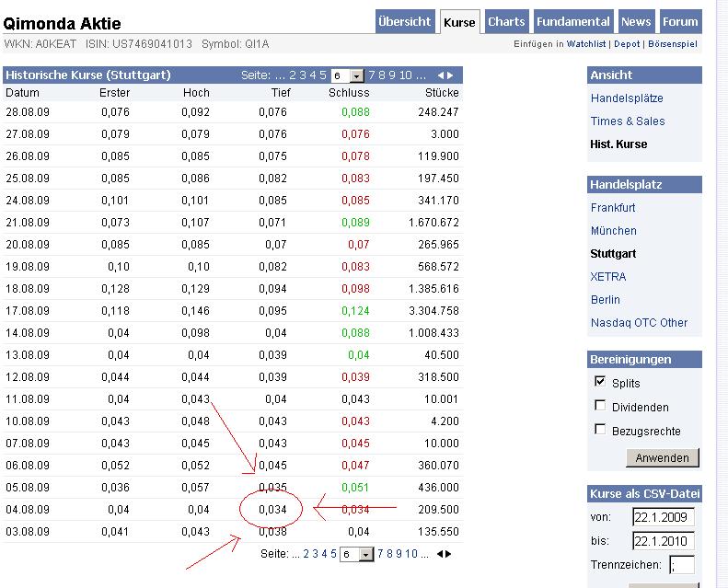The width and height of the screenshot is (728, 588).
Task: Click the top previous-page arrow icon
Action: pyautogui.click(x=441, y=75)
